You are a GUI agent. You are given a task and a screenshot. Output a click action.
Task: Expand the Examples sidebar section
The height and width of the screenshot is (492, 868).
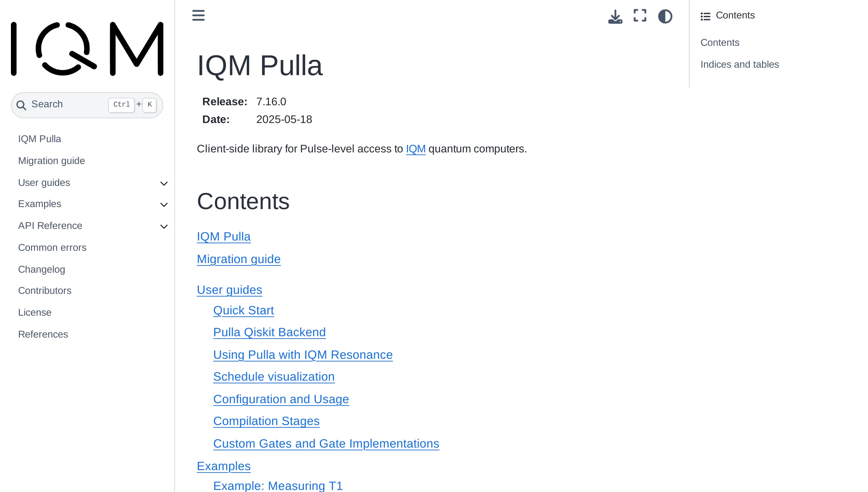164,205
